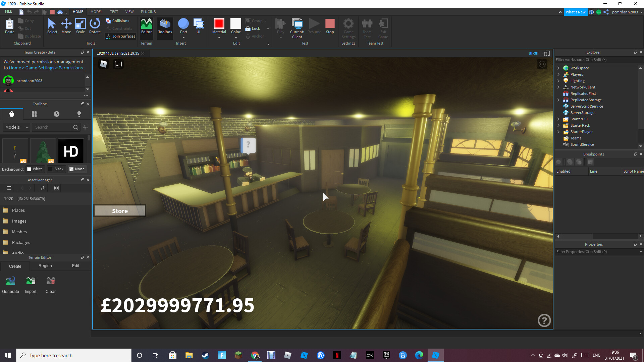Expand the Workspace tree node
The image size is (644, 362).
[x=558, y=68]
